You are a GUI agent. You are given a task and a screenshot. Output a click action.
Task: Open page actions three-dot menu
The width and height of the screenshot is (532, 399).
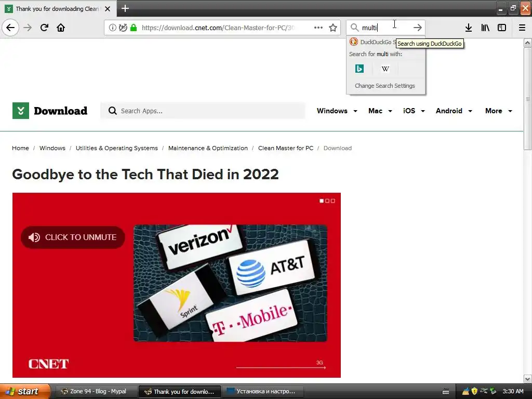tap(318, 28)
